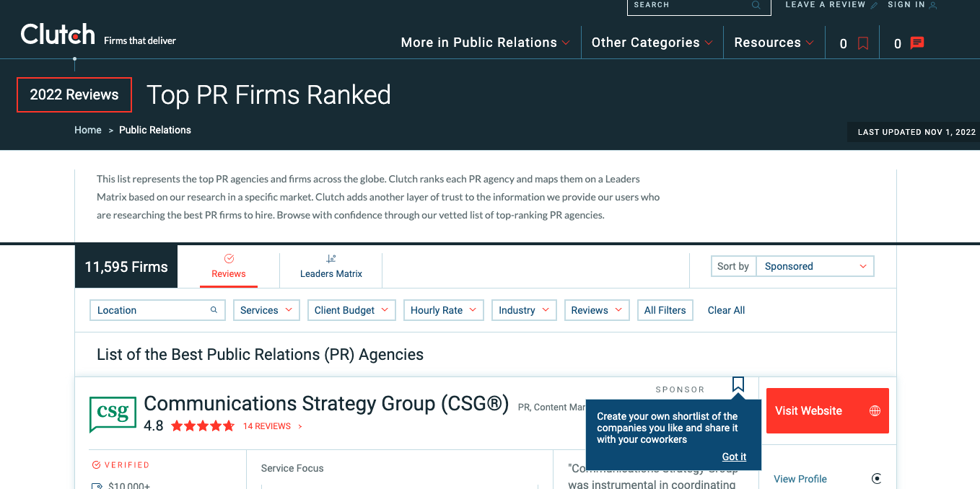Viewport: 980px width, 489px height.
Task: Click the red Verified check icon
Action: [x=96, y=465]
